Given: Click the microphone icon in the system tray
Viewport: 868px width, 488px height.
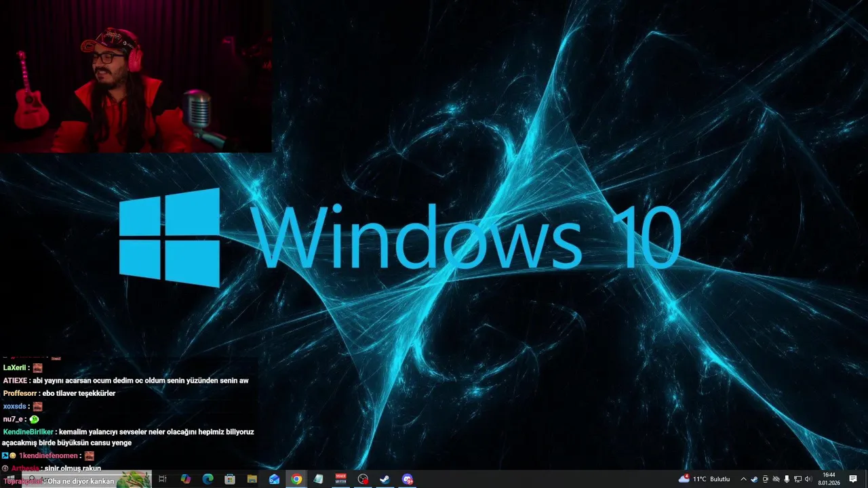Looking at the screenshot, I should (787, 479).
